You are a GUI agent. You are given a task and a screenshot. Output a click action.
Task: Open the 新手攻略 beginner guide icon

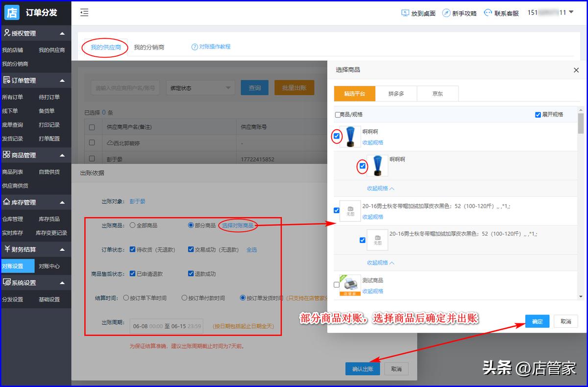point(445,13)
